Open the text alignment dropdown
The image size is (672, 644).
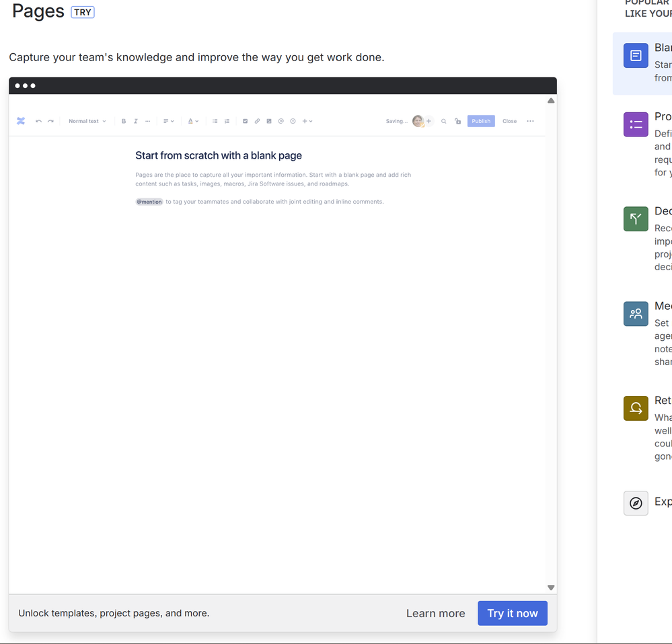click(x=168, y=121)
